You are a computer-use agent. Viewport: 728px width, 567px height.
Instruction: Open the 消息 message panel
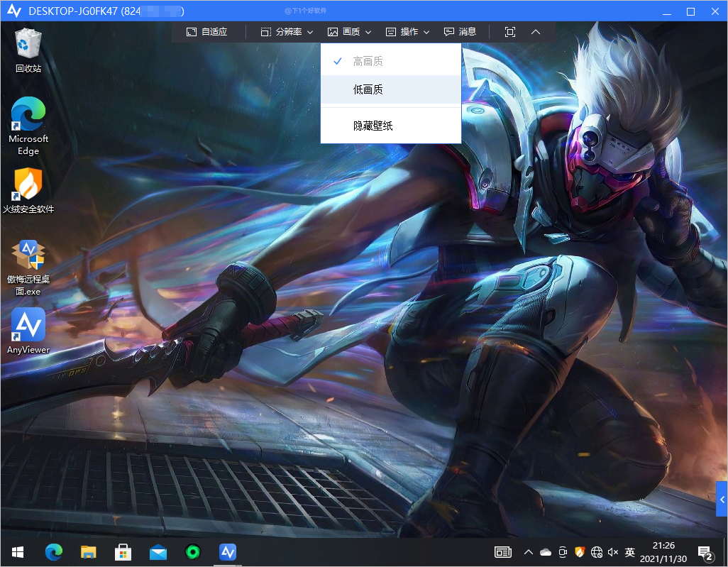pos(460,32)
